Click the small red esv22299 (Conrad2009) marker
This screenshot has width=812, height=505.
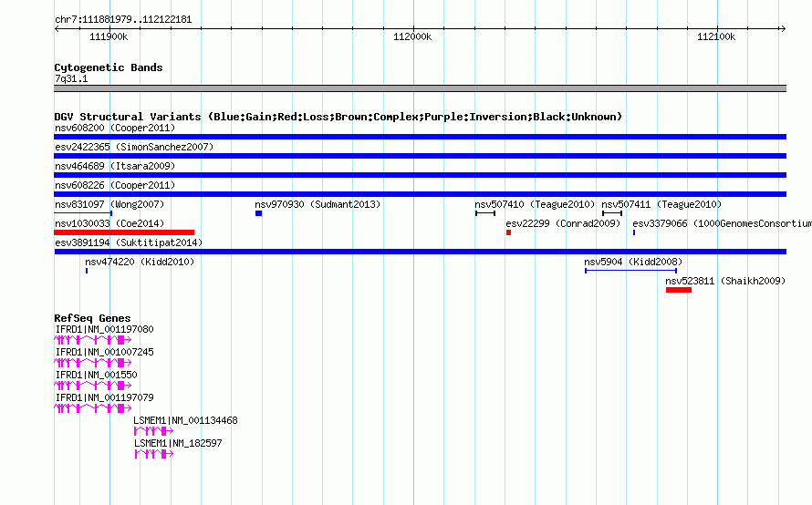pyautogui.click(x=508, y=232)
